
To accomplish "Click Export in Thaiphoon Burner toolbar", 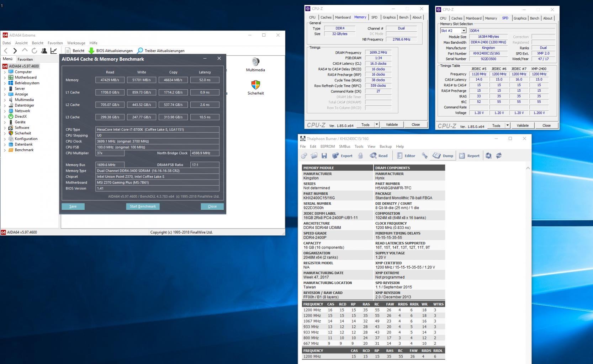I will tap(342, 156).
